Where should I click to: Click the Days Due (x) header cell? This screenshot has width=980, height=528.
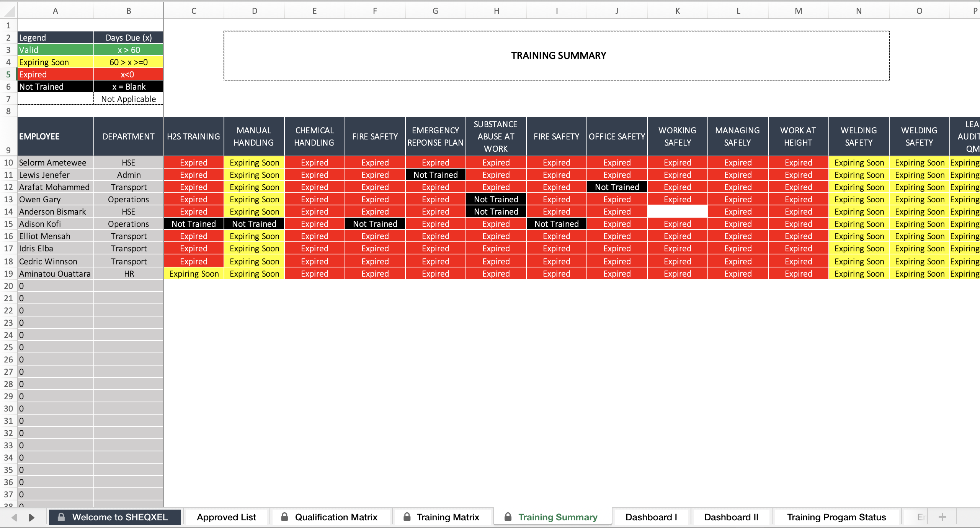click(129, 38)
